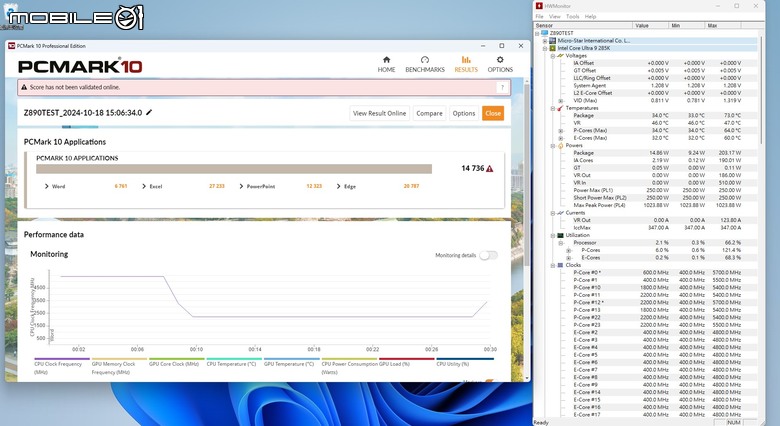Screen dimensions: 780x426
Task: Open the Help menu in HWMonitor
Action: pyautogui.click(x=590, y=16)
